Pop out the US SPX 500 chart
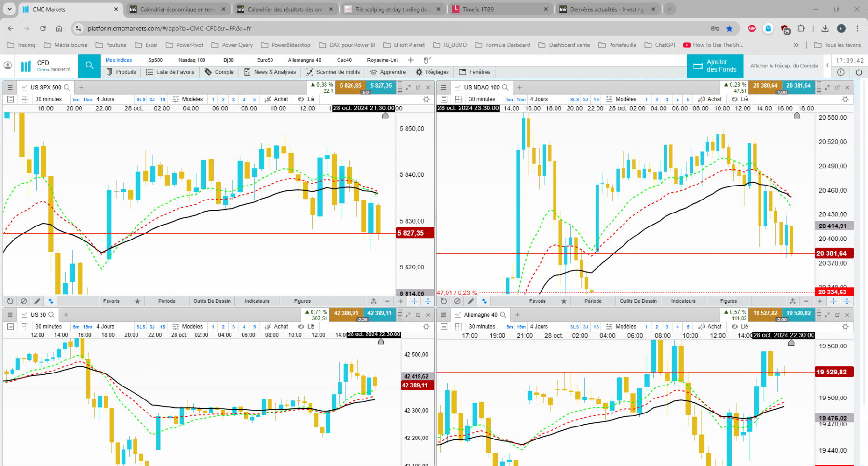Viewport: 868px width, 466px height. [x=418, y=87]
